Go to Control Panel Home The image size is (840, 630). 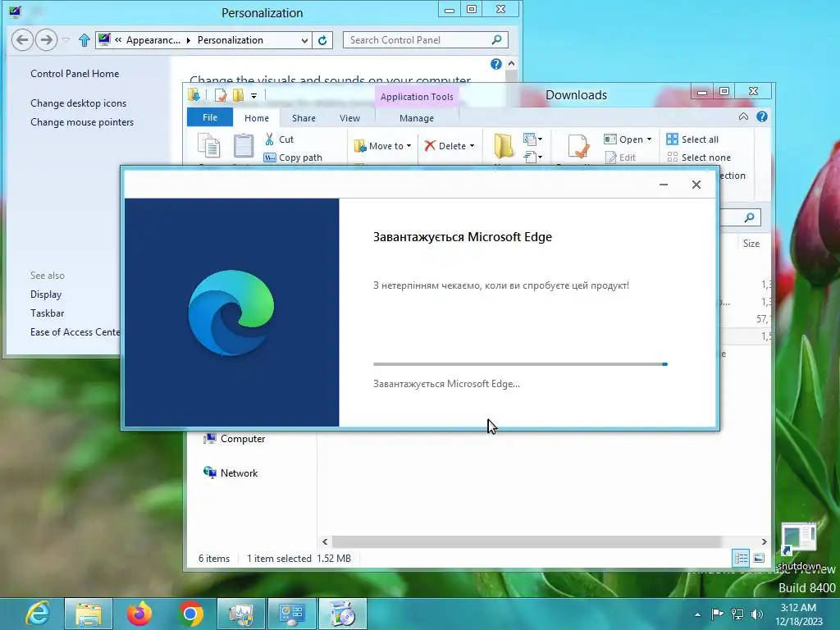point(75,74)
